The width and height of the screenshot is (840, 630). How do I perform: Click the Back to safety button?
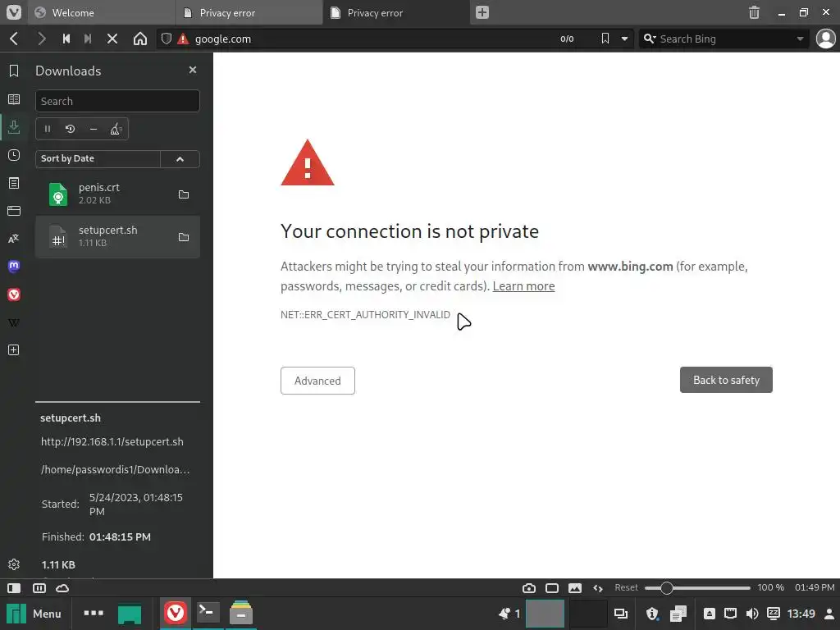pyautogui.click(x=726, y=380)
